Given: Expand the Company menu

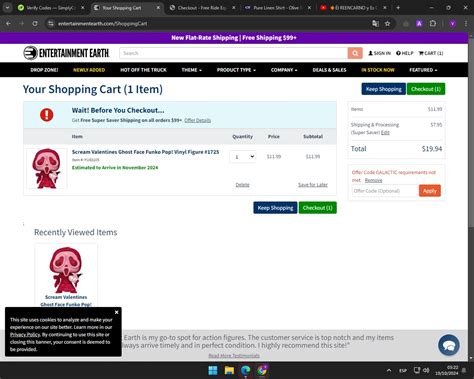Looking at the screenshot, I should click(284, 70).
